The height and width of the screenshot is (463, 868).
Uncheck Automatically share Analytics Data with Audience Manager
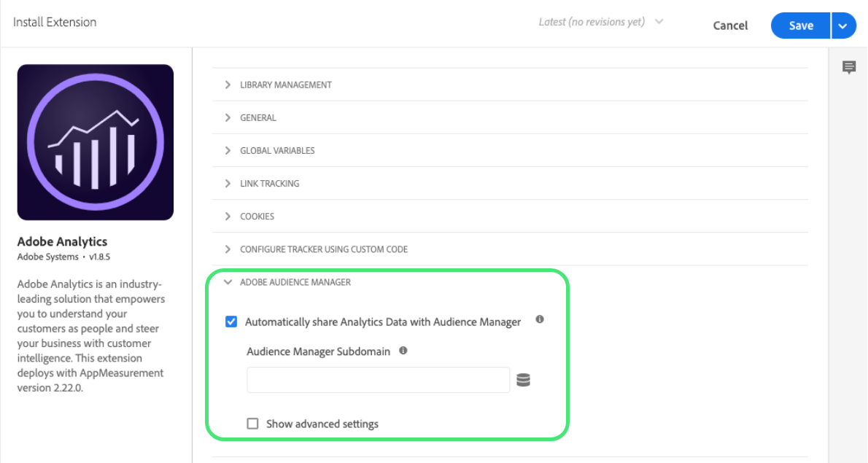pyautogui.click(x=231, y=322)
